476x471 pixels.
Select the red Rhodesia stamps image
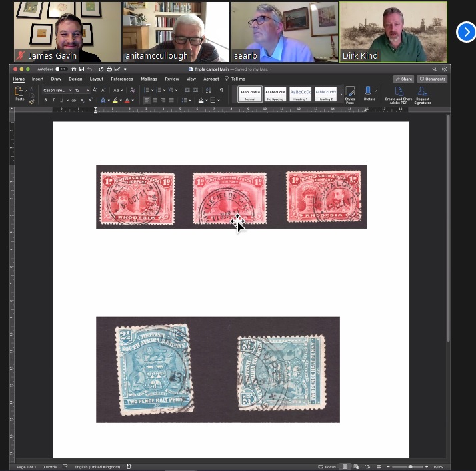tap(231, 197)
